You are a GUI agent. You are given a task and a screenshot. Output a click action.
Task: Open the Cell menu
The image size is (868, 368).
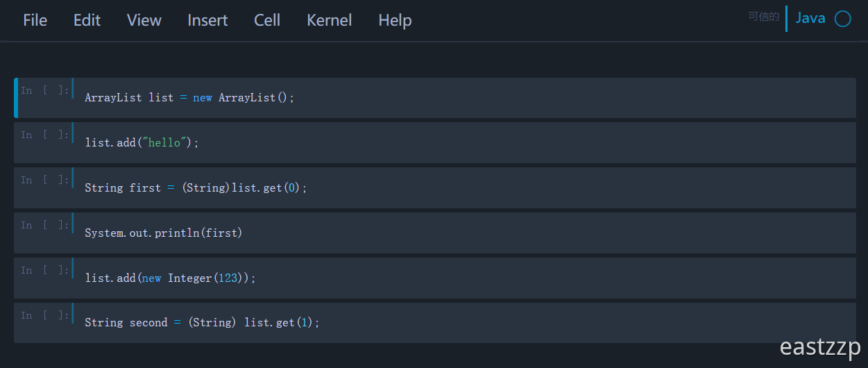[x=267, y=21]
